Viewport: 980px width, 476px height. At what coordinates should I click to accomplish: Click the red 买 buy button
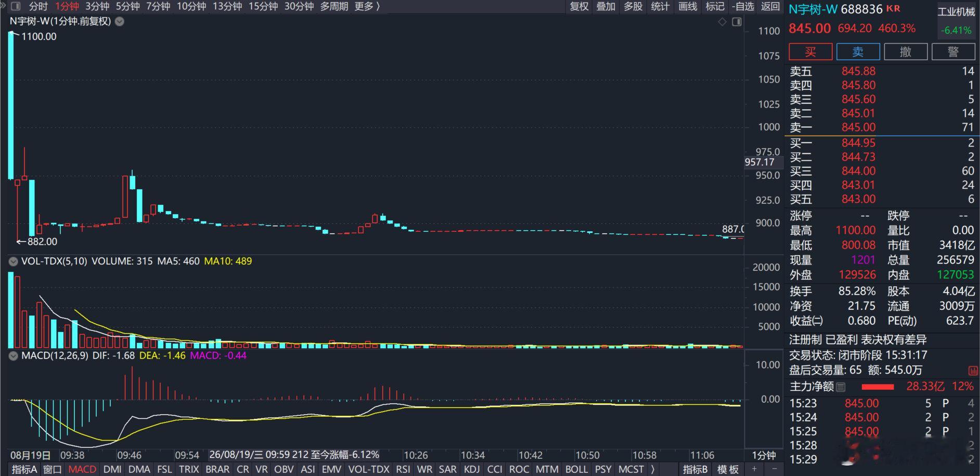tap(810, 52)
